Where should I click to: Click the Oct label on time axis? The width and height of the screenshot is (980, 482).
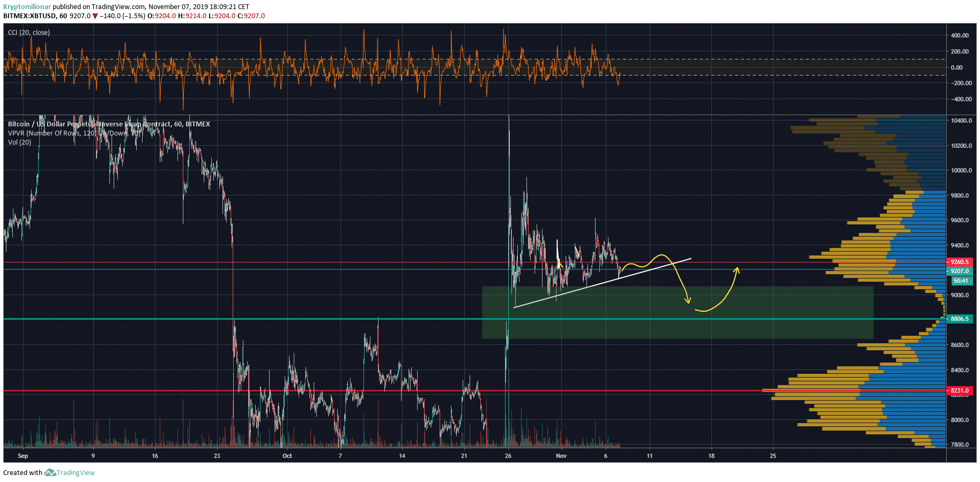click(x=287, y=456)
